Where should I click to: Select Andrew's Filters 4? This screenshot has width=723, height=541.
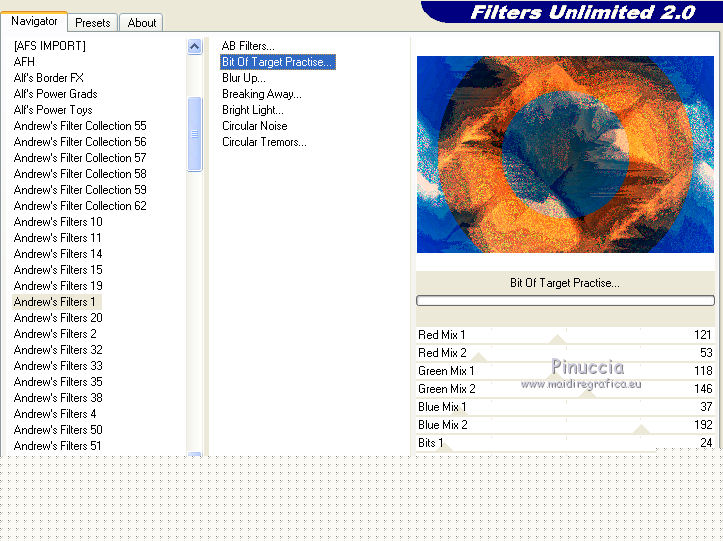click(x=55, y=414)
